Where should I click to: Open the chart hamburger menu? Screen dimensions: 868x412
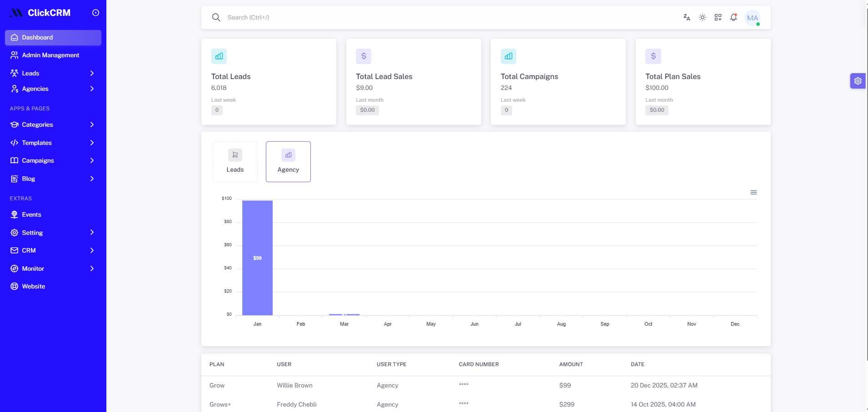pos(753,193)
